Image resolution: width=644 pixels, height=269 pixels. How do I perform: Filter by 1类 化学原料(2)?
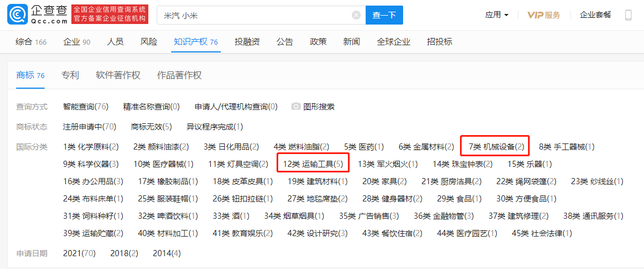click(x=91, y=146)
